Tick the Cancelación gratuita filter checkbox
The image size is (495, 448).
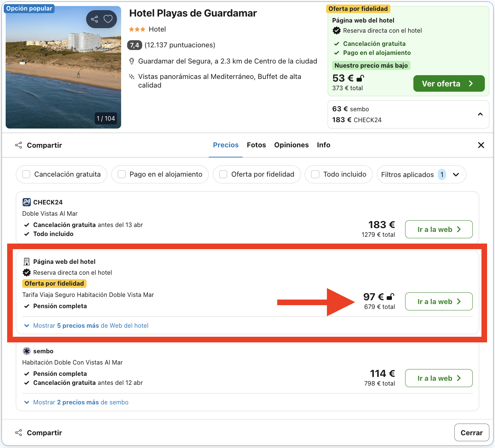tap(26, 174)
